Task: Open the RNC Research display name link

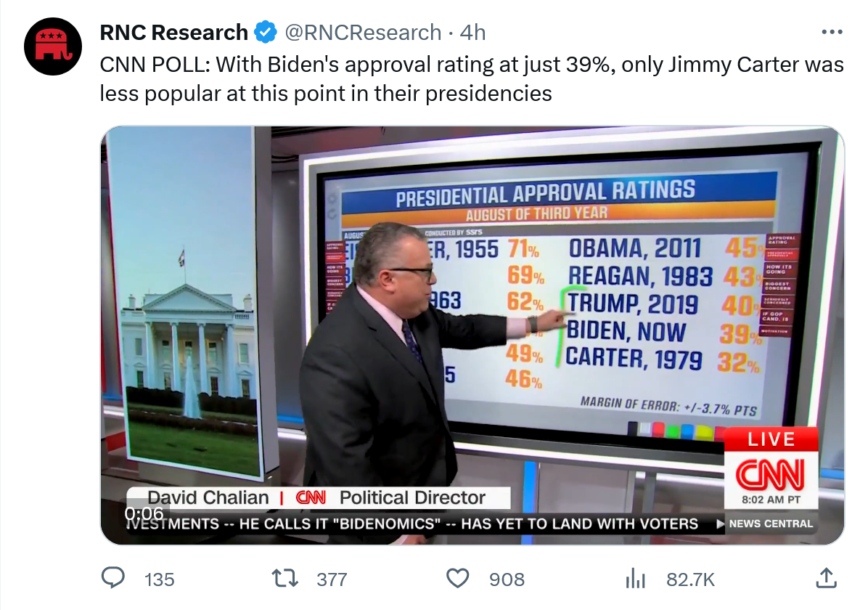Action: click(x=174, y=33)
